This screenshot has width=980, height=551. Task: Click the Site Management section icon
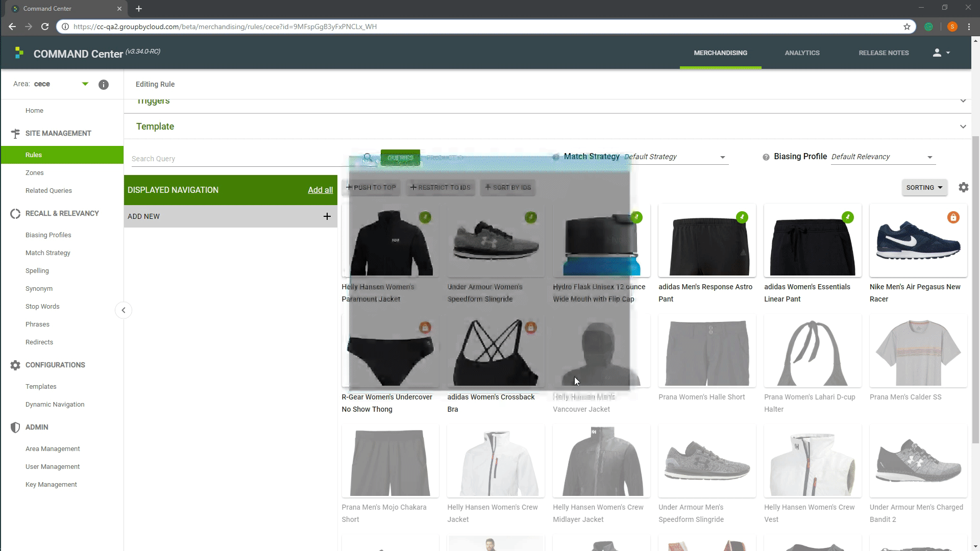tap(15, 133)
